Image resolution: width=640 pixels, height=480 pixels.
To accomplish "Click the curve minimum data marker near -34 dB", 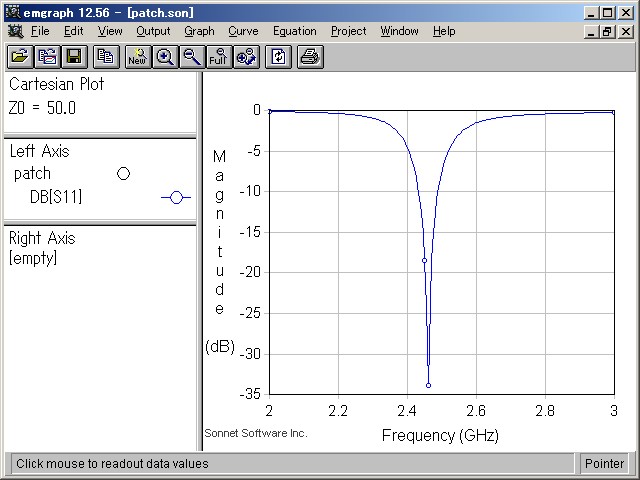I will (x=428, y=385).
